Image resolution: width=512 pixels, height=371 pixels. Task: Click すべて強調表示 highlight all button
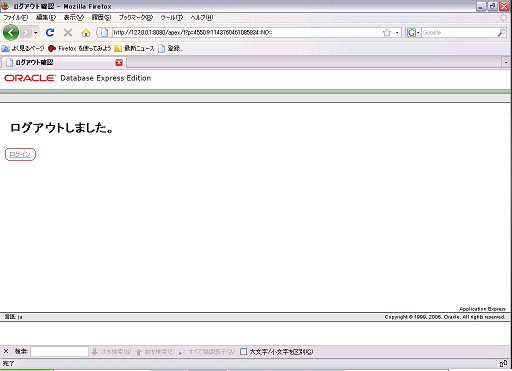[x=207, y=352]
